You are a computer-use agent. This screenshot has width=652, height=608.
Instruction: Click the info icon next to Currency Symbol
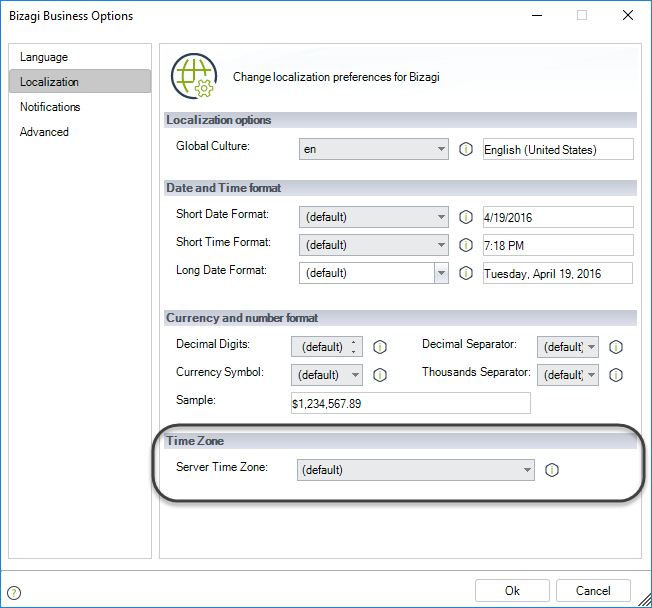(380, 375)
